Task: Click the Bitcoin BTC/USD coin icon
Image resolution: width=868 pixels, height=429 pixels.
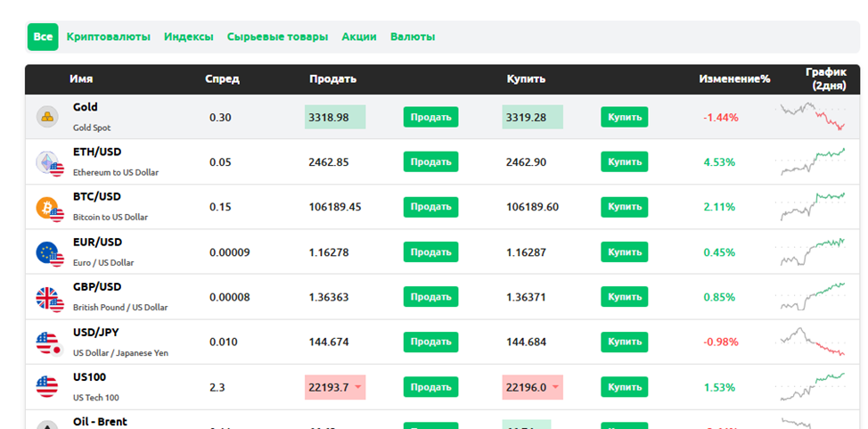Action: (49, 209)
